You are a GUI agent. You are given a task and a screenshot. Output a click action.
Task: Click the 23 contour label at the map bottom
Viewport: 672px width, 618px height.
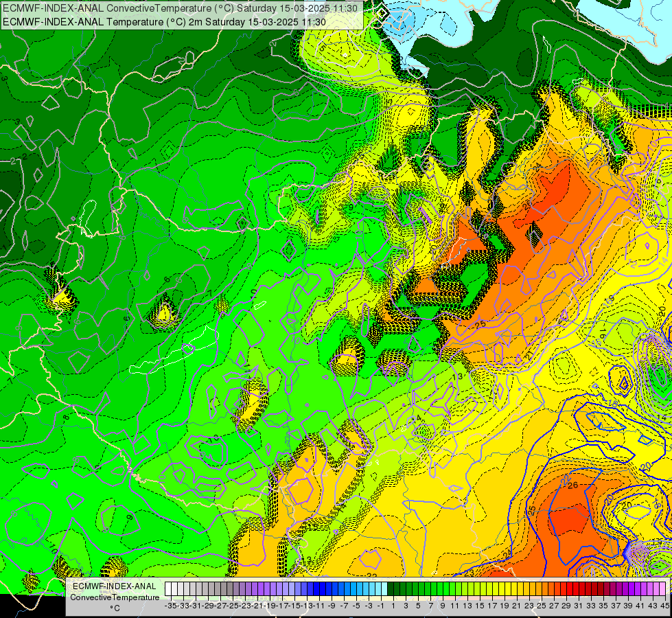[469, 573]
